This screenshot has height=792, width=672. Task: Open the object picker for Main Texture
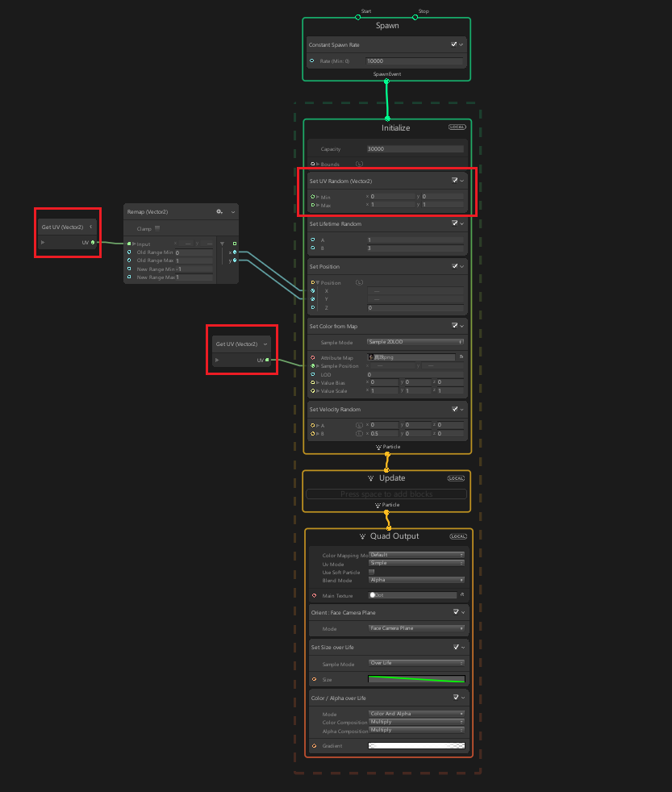(x=462, y=595)
